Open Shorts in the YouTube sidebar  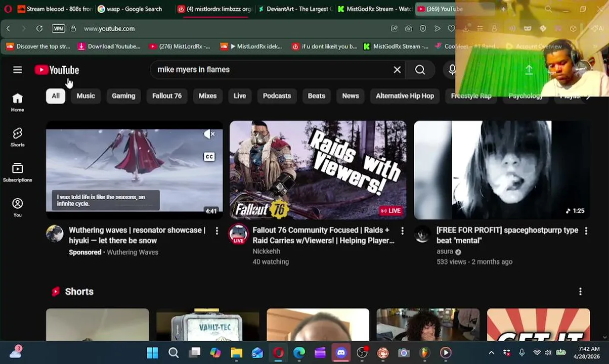pos(18,137)
